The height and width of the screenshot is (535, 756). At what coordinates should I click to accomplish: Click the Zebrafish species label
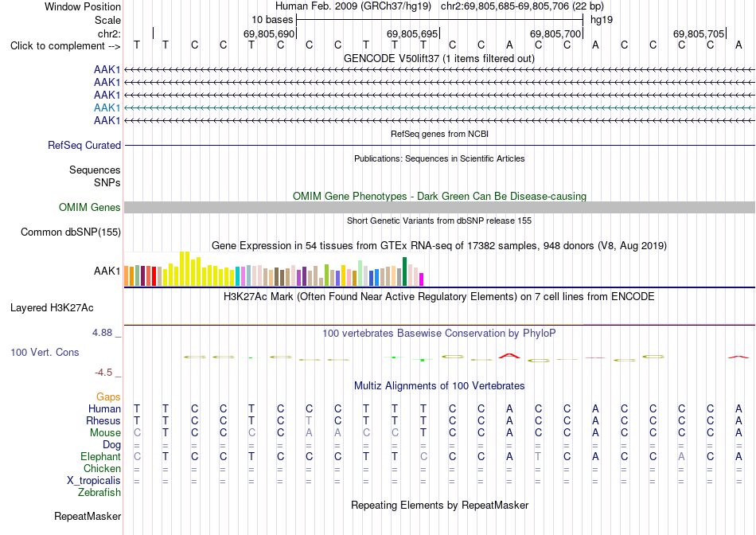[x=99, y=493]
